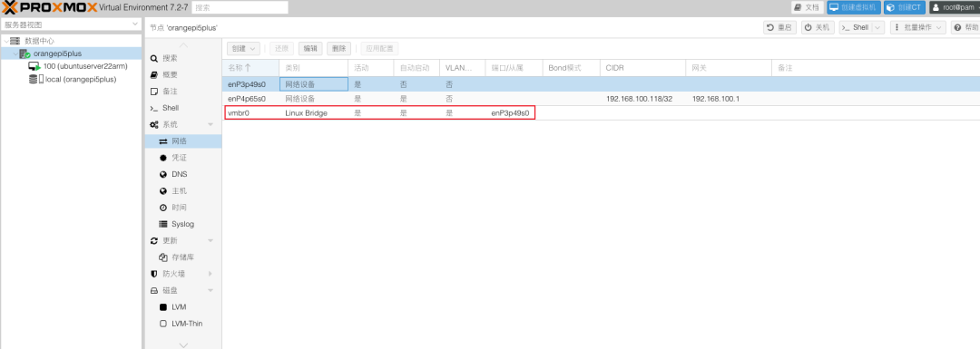Screen dimensions: 980x349
Task: Focus the top search input field
Action: point(240,7)
